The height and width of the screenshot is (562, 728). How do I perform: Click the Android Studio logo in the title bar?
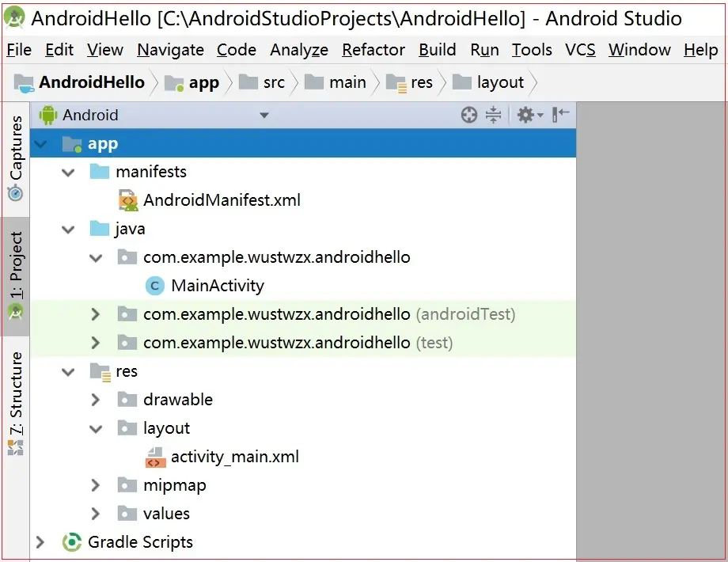point(14,17)
